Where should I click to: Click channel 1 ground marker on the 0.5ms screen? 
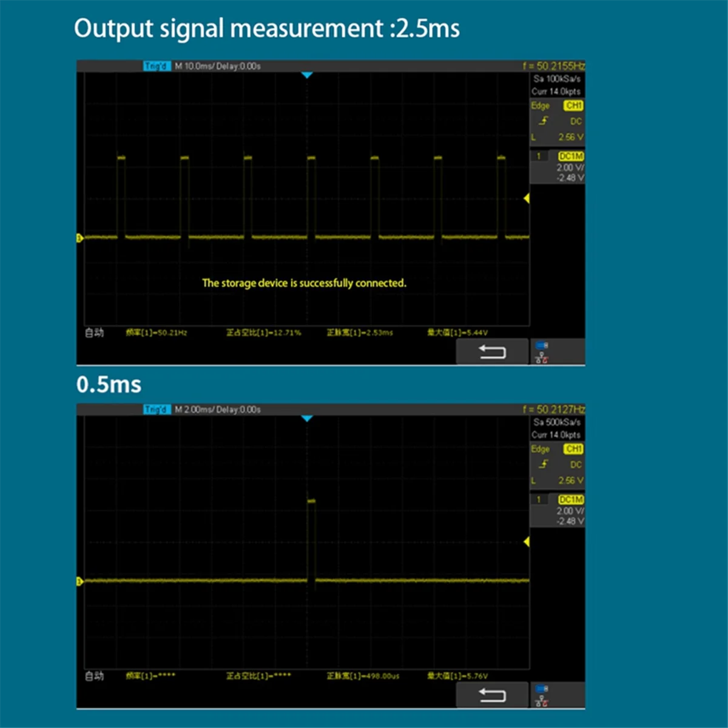coord(79,581)
